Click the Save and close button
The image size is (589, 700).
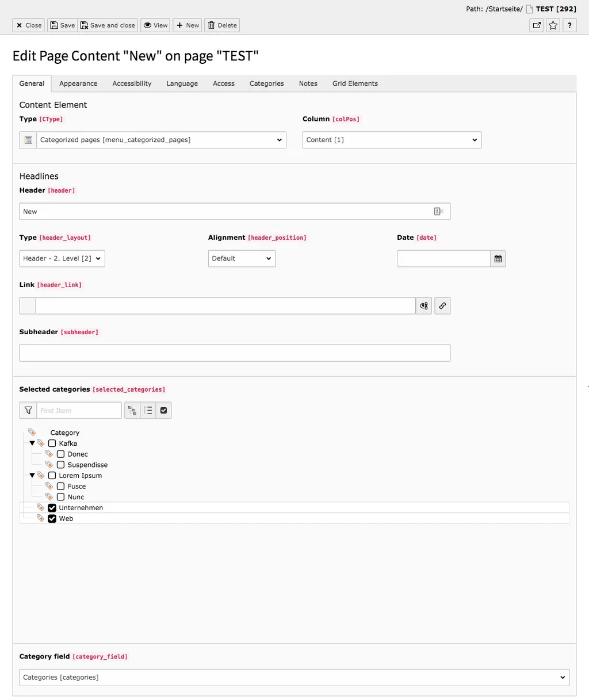108,25
